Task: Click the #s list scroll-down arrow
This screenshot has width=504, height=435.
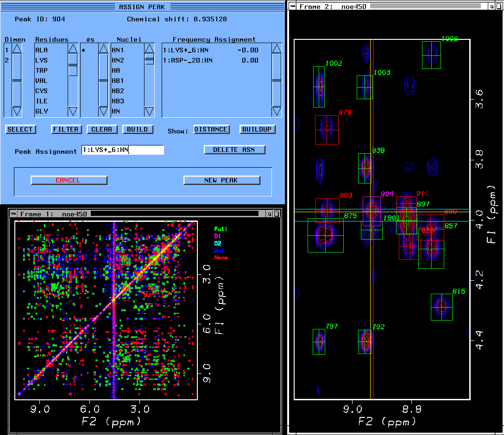Action: 103,111
